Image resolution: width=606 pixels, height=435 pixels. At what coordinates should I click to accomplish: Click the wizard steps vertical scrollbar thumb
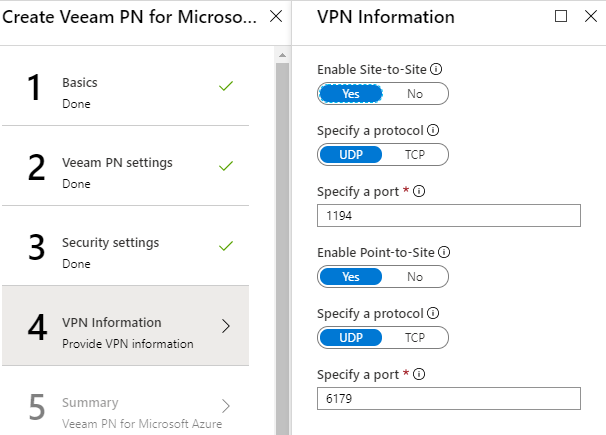click(x=283, y=247)
